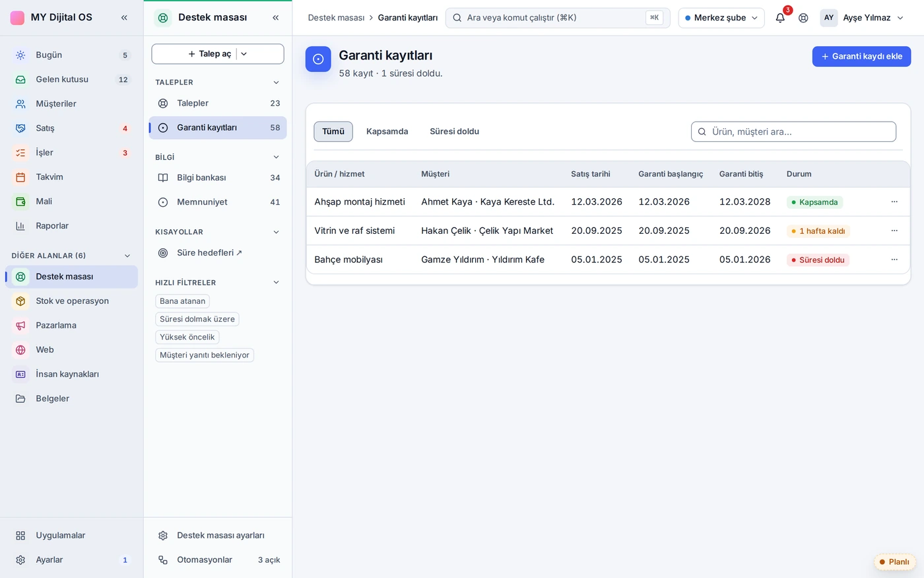924x578 pixels.
Task: Open notifications bell with red badge
Action: click(780, 18)
